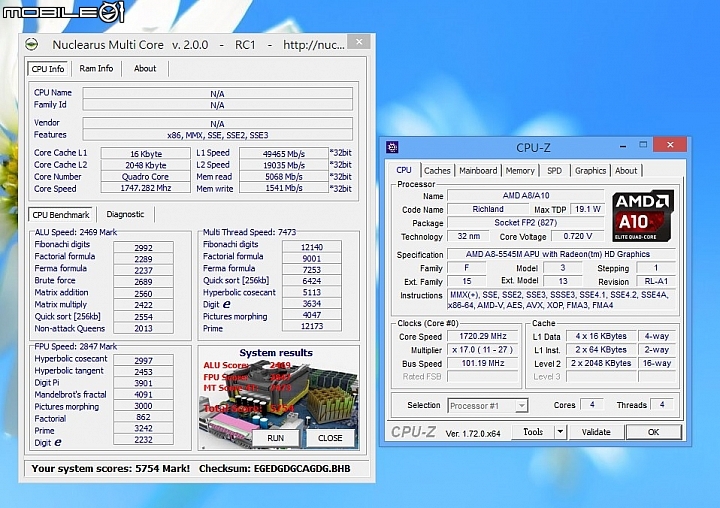
Task: Click the Level 2 cache 2 x 2048 KBytes value
Action: pos(601,363)
